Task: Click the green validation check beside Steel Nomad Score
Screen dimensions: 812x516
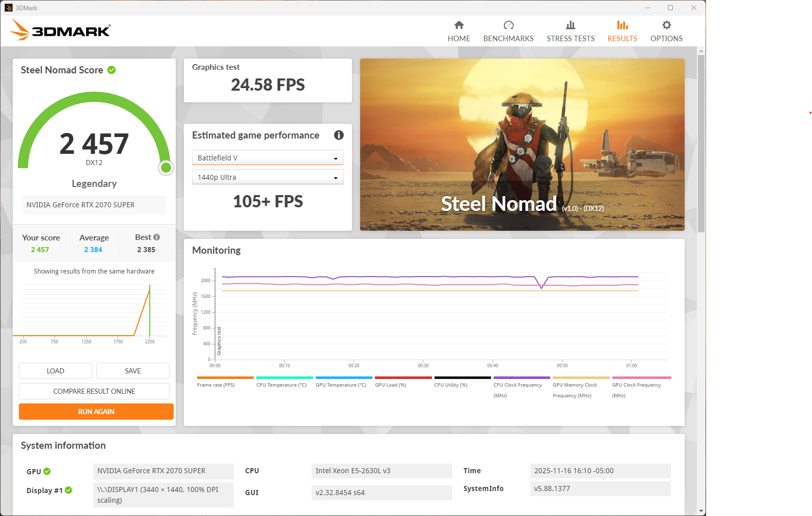Action: pyautogui.click(x=112, y=70)
